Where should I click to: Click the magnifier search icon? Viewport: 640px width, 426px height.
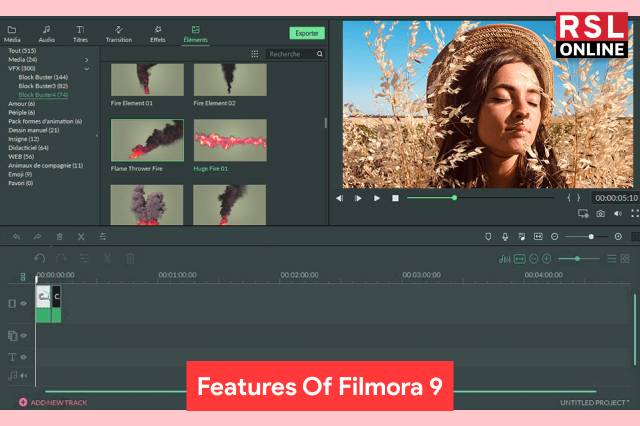coord(320,54)
